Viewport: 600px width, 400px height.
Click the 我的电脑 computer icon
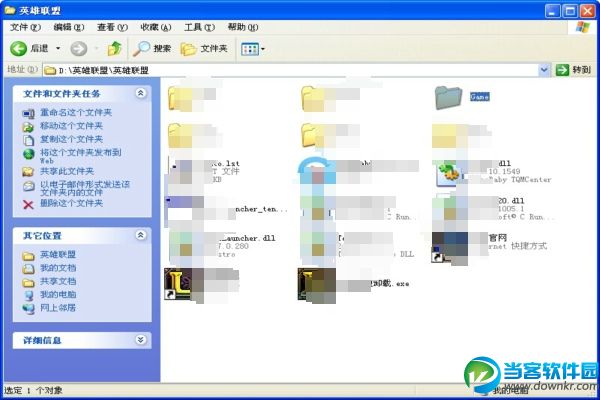click(x=28, y=296)
